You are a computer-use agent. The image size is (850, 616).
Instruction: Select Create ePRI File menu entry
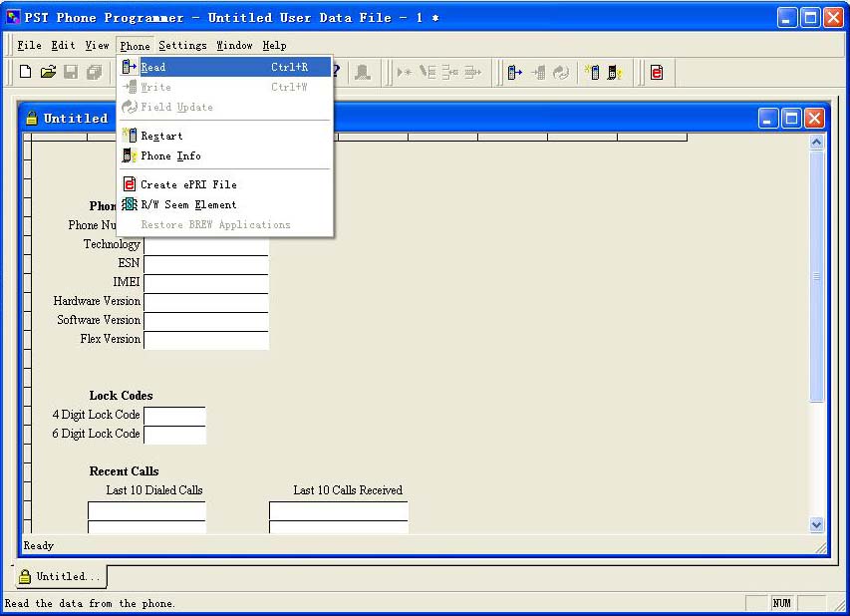click(x=188, y=184)
